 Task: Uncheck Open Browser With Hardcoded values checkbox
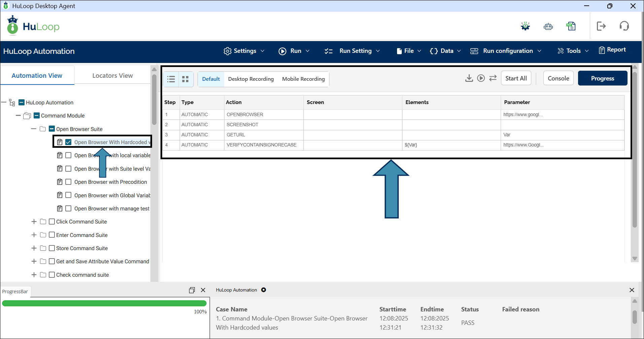68,142
